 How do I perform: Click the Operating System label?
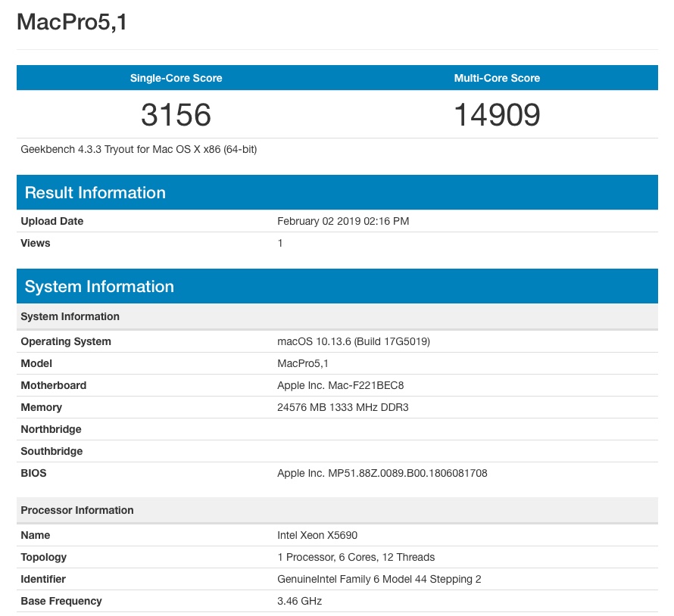66,341
